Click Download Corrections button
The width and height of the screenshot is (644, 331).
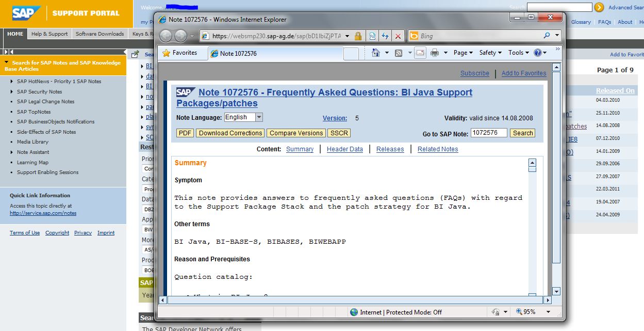click(x=230, y=133)
